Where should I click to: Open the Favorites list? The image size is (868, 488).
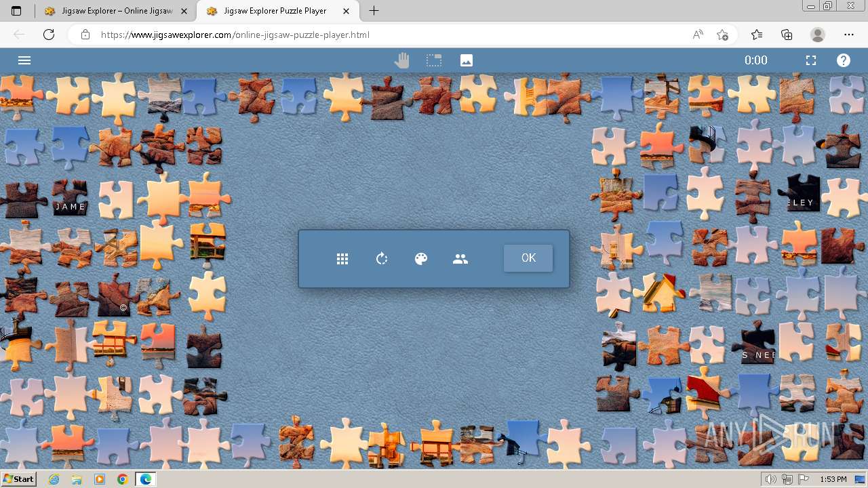[757, 35]
